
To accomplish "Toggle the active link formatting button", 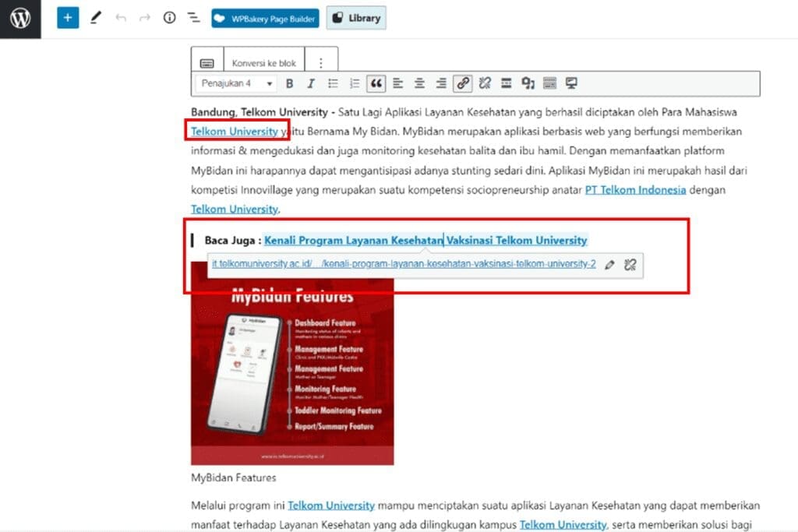I will coord(462,83).
